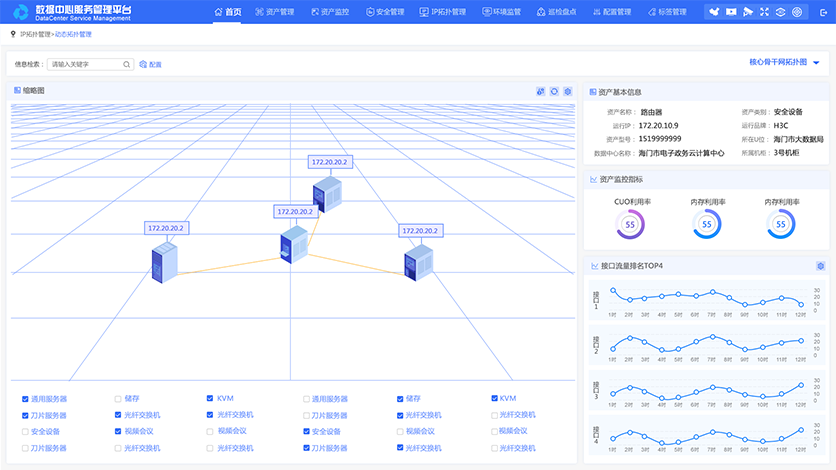Open the 环境监管 menu

tap(502, 12)
